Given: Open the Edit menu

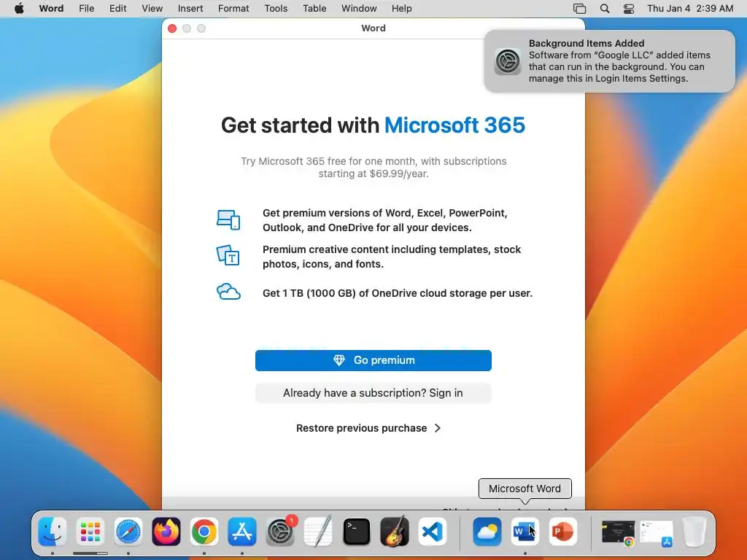Looking at the screenshot, I should [117, 9].
